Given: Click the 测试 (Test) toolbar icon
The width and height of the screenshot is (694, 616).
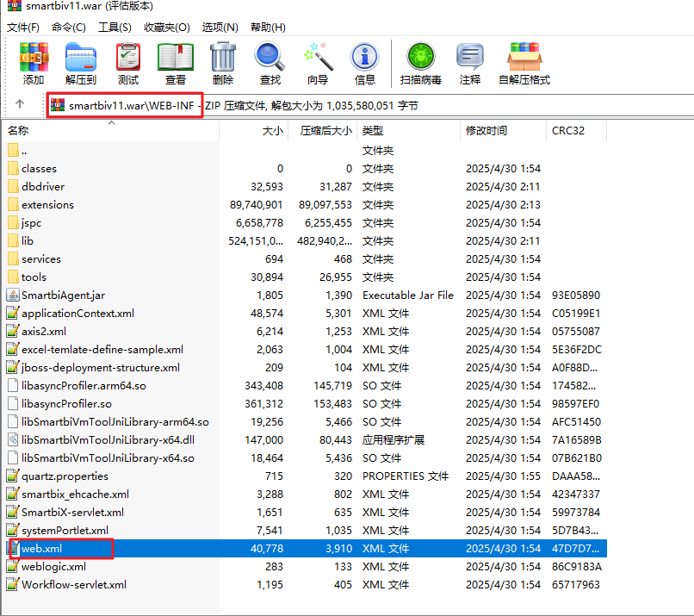Looking at the screenshot, I should click(128, 57).
